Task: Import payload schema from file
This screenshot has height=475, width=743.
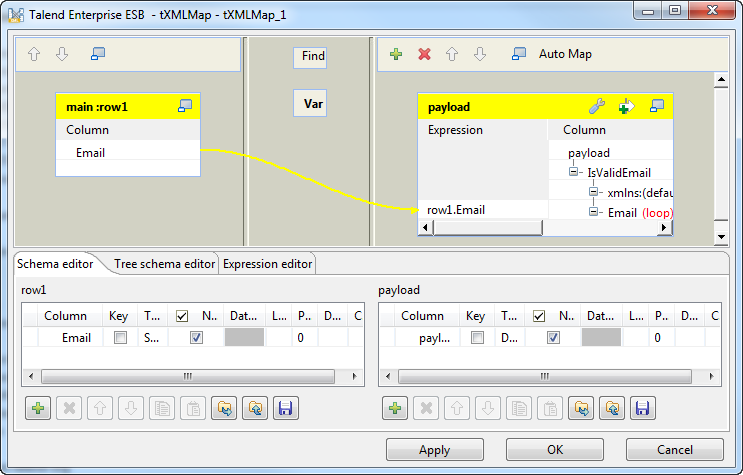Action: pyautogui.click(x=581, y=408)
